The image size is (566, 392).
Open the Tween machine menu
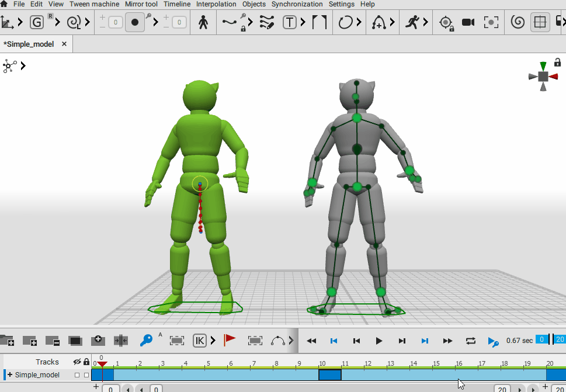coord(94,4)
